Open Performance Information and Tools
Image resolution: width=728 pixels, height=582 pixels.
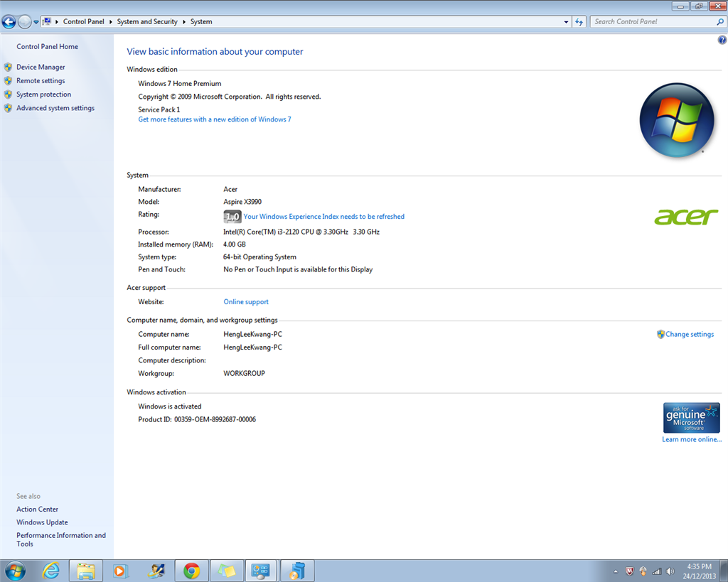(61, 539)
